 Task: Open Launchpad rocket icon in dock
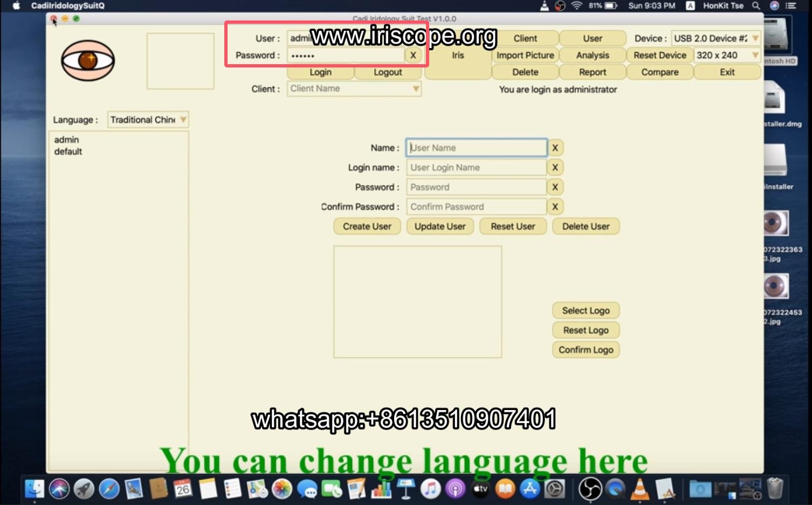point(84,489)
